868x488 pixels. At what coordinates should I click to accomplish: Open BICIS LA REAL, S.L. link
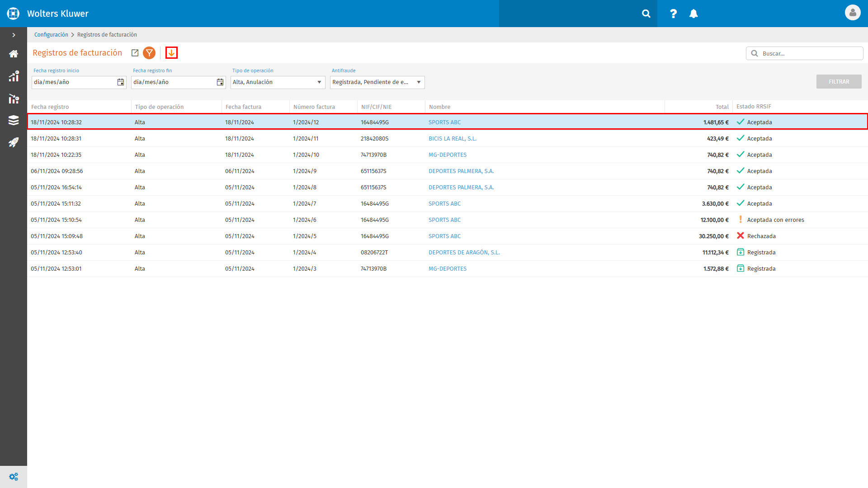coord(453,139)
